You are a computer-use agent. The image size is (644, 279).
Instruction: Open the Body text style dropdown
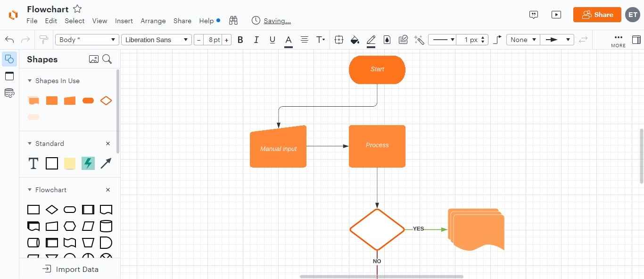[x=86, y=40]
